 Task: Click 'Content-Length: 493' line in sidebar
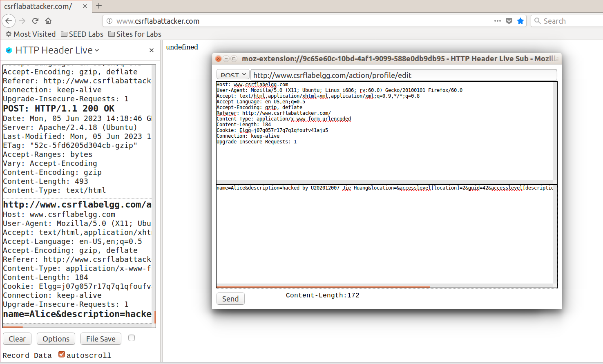(x=45, y=181)
